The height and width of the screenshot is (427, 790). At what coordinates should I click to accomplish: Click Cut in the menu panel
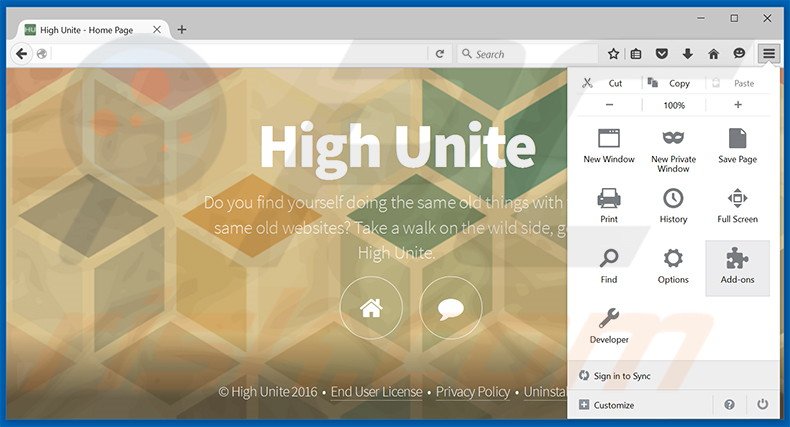click(x=609, y=84)
